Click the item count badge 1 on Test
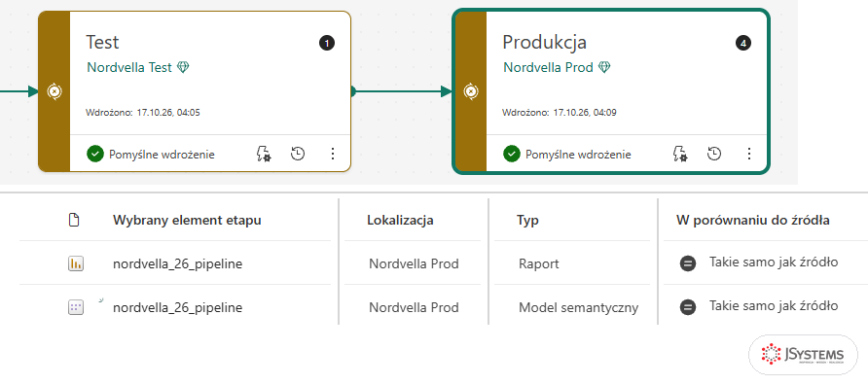868x385 pixels. [x=327, y=43]
